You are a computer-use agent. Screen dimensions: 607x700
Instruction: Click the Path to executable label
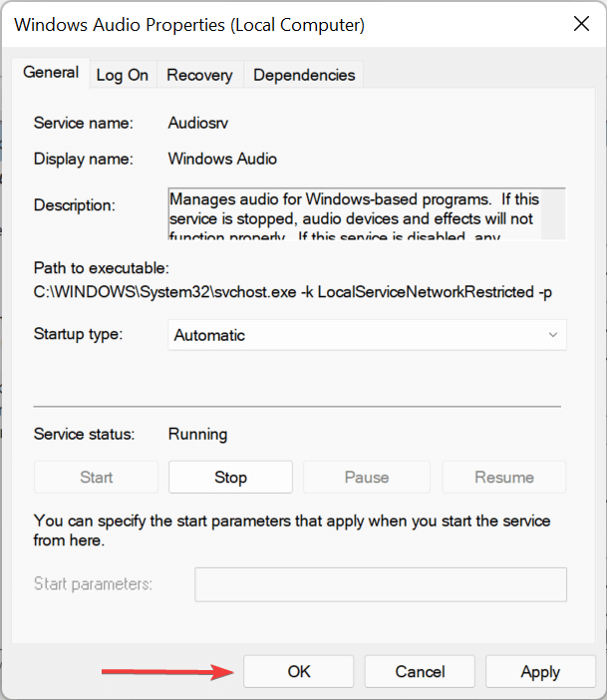(x=102, y=268)
